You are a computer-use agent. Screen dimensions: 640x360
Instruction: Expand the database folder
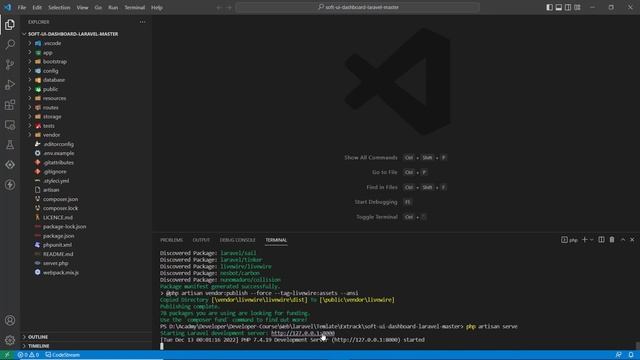[x=86, y=80]
